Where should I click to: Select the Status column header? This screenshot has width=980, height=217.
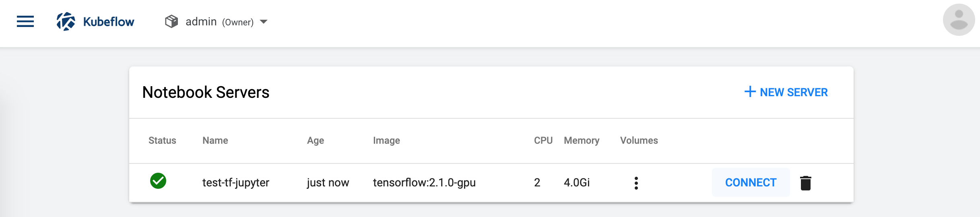(x=162, y=141)
